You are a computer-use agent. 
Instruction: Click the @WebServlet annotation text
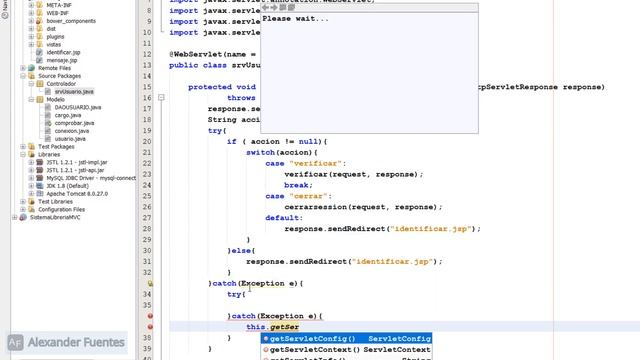point(196,54)
